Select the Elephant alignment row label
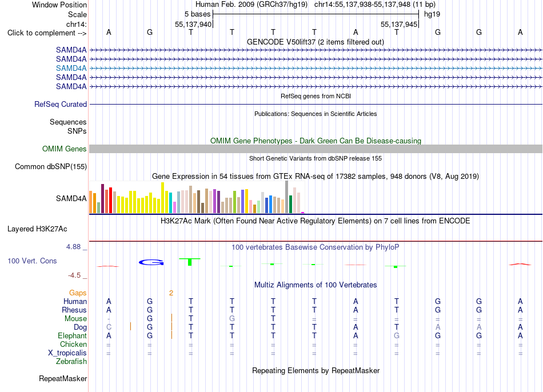 point(73,335)
